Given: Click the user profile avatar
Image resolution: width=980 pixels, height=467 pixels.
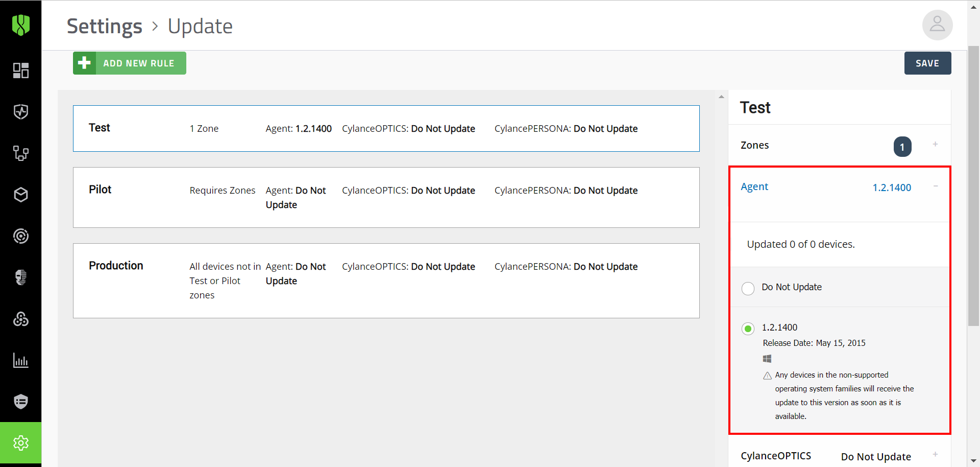Looking at the screenshot, I should coord(937,25).
